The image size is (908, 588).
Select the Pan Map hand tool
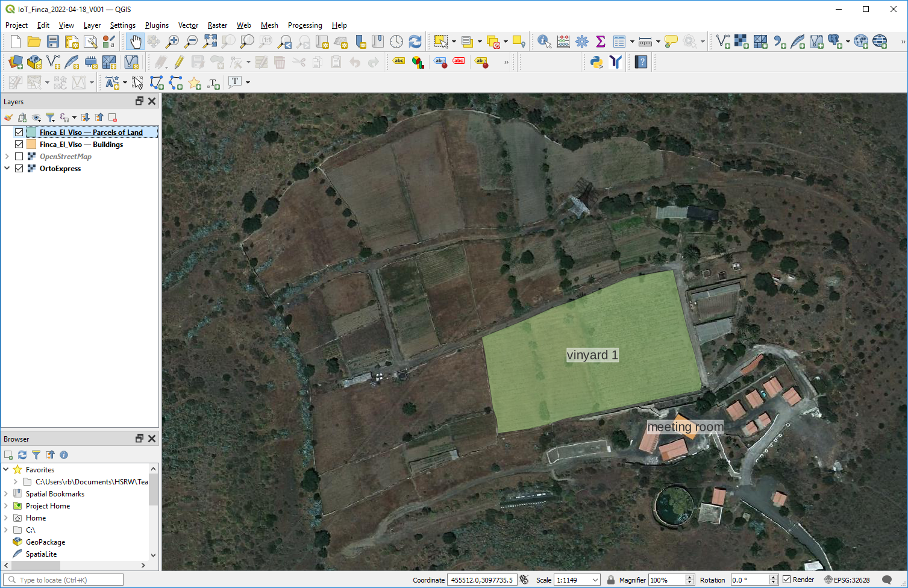click(135, 42)
